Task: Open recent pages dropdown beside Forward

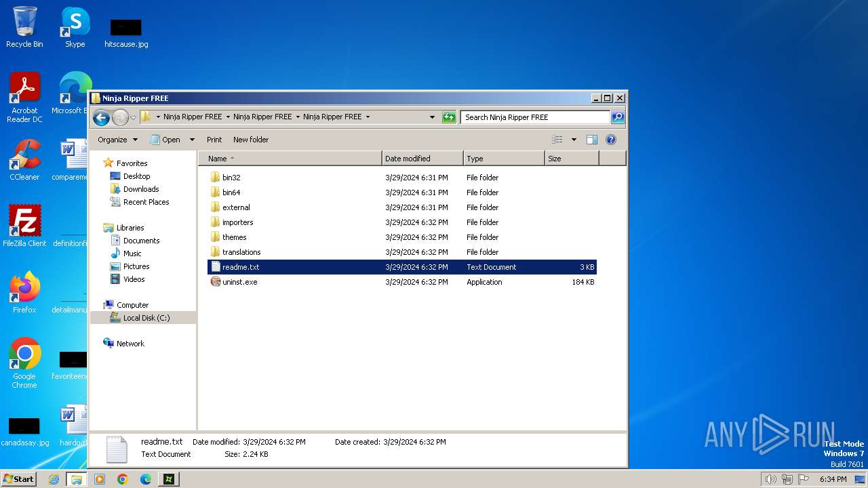Action: pyautogui.click(x=133, y=117)
